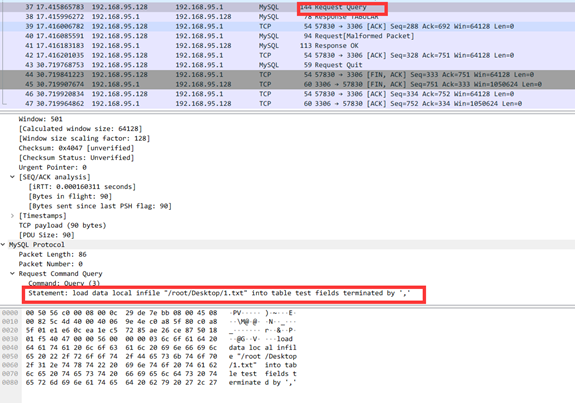575x403 pixels.
Task: Select Packet Length: 86 field
Action: click(52, 254)
